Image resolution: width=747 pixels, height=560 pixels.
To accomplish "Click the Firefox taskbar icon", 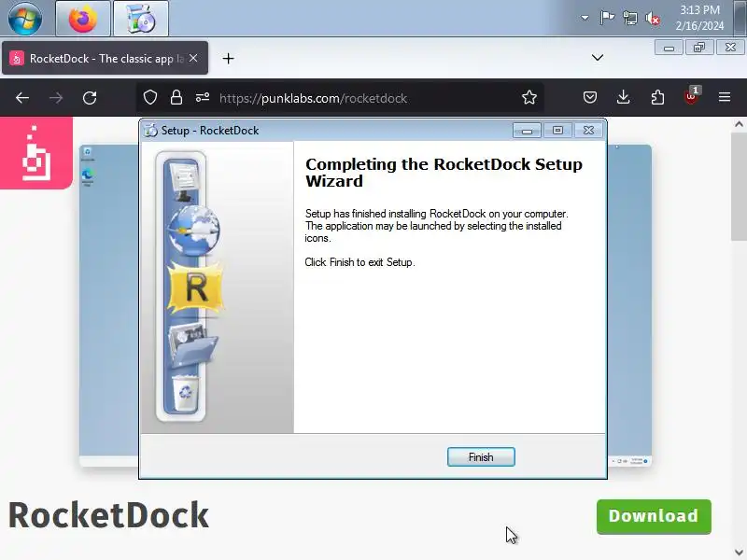I will (83, 19).
